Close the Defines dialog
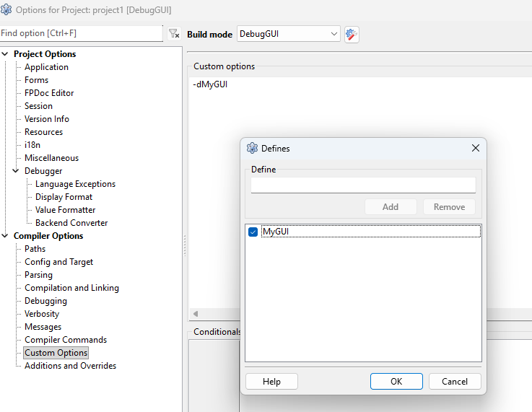532x412 pixels. (476, 148)
